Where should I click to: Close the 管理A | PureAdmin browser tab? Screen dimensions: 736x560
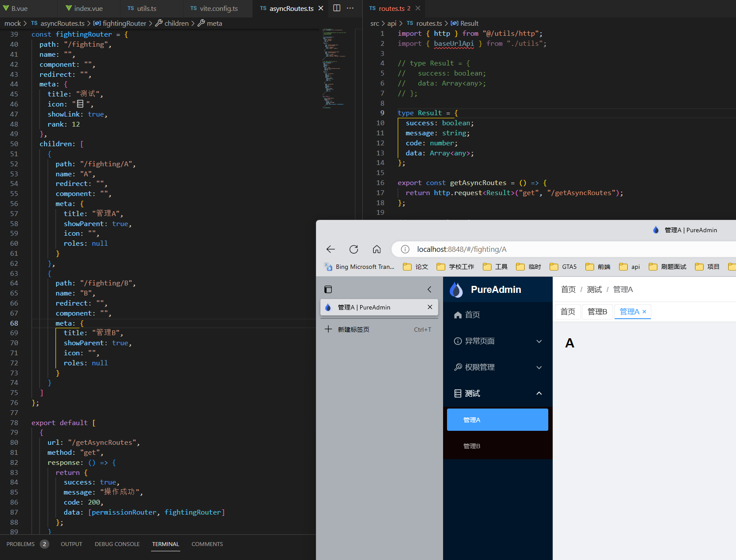(430, 307)
